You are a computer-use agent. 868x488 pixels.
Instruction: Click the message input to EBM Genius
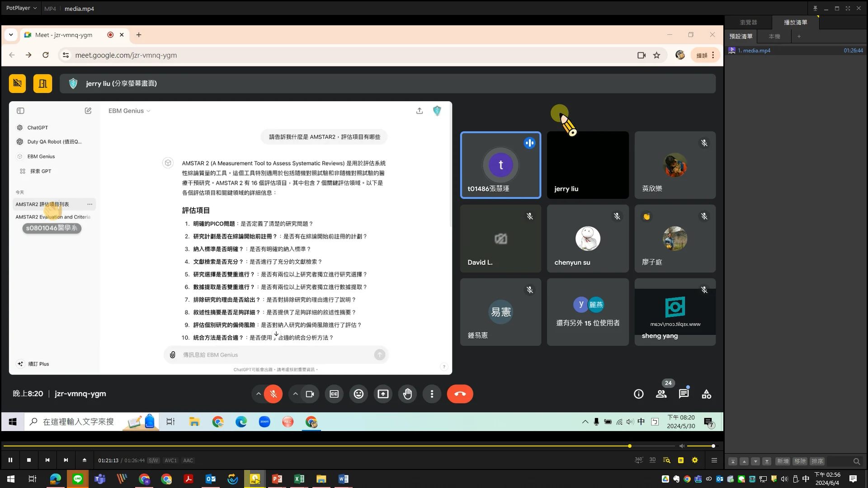276,355
